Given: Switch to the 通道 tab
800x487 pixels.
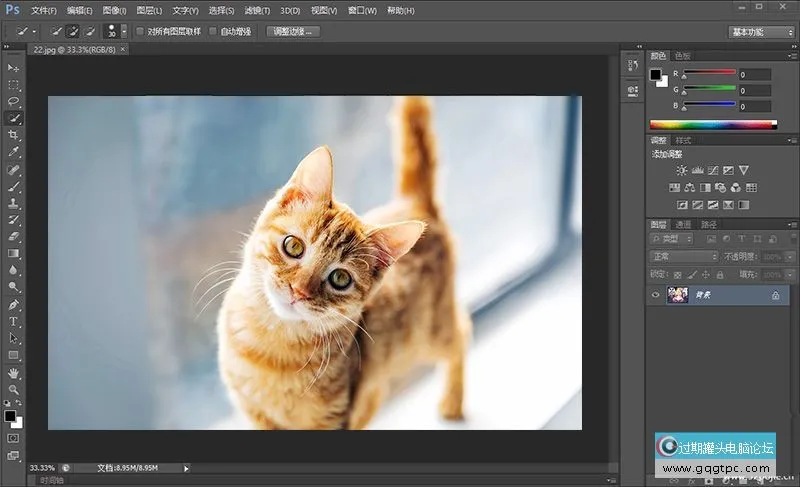Looking at the screenshot, I should (684, 225).
